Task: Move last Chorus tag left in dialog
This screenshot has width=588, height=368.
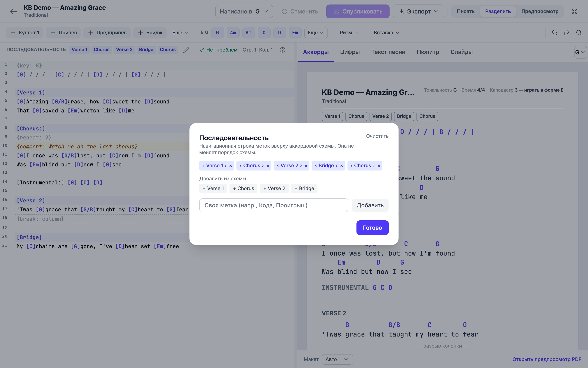Action: 352,166
